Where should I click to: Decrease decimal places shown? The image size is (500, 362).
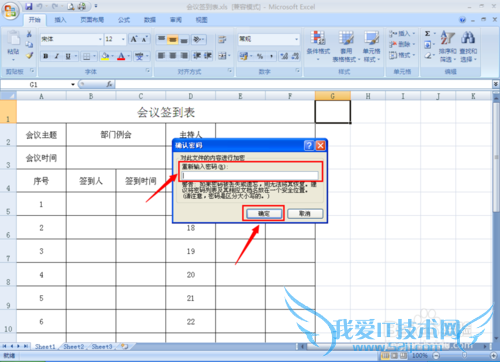point(295,56)
